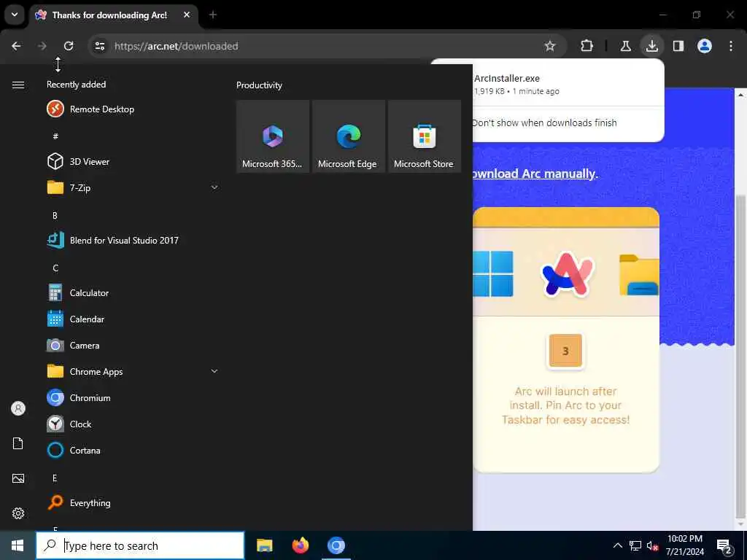Switch to Chromium on the taskbar
747x560 pixels.
coord(336,545)
